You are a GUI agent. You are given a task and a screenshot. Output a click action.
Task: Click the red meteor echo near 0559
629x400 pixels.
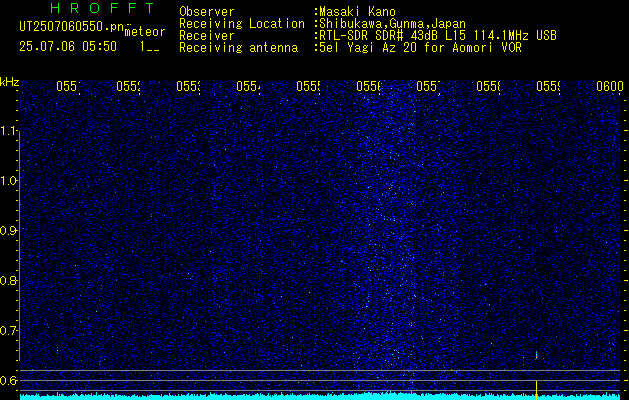pos(536,355)
